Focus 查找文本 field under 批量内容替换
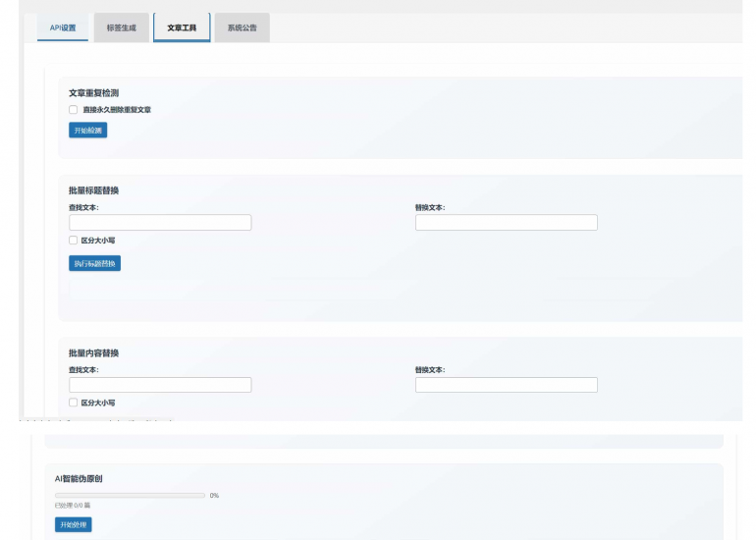The width and height of the screenshot is (756, 540). (160, 385)
